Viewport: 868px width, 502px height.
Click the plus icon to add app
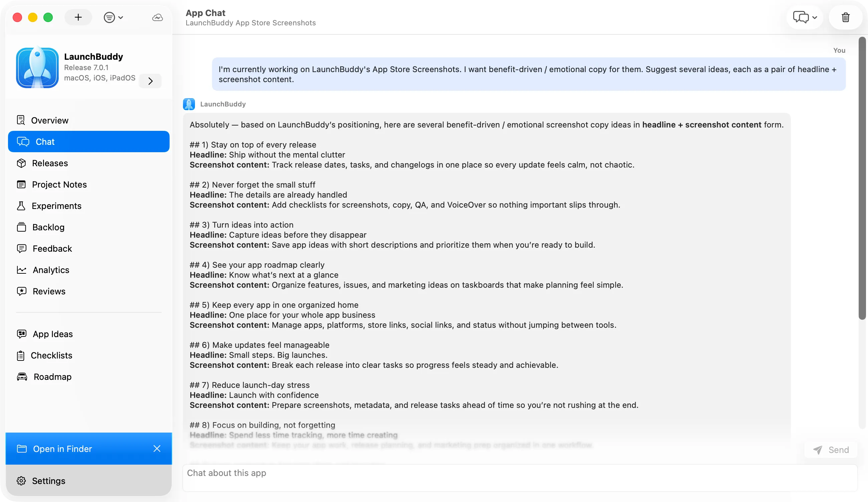click(x=78, y=17)
